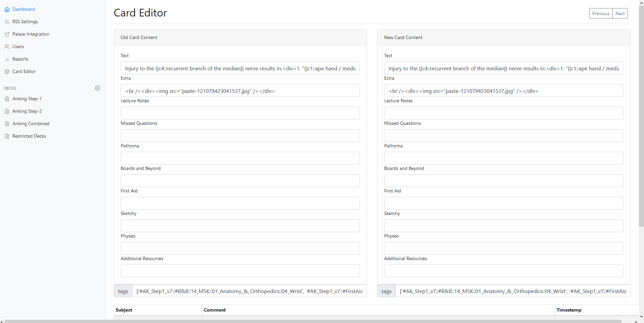
Task: Focus Old Card First Aid field
Action: [240, 204]
